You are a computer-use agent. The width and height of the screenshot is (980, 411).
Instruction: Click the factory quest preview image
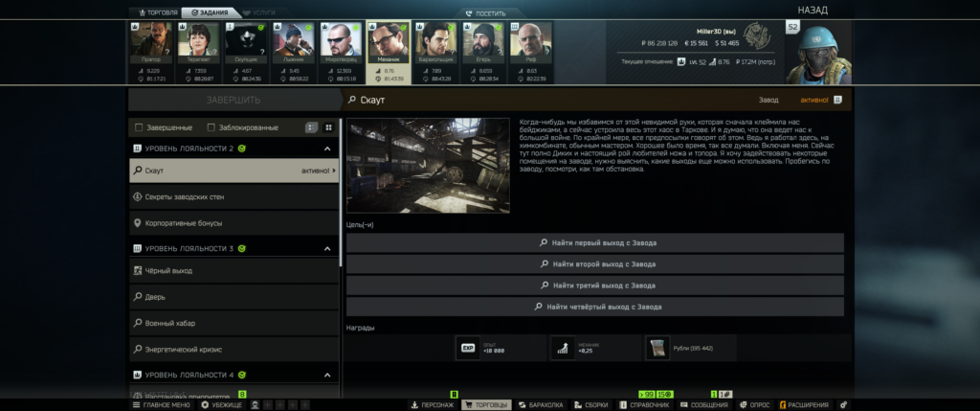(x=428, y=166)
